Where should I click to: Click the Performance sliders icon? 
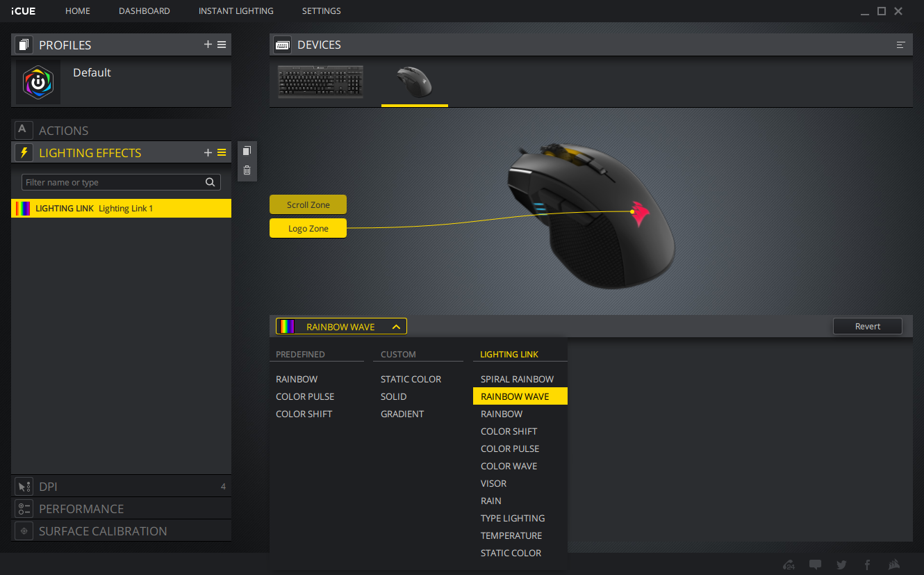(24, 508)
